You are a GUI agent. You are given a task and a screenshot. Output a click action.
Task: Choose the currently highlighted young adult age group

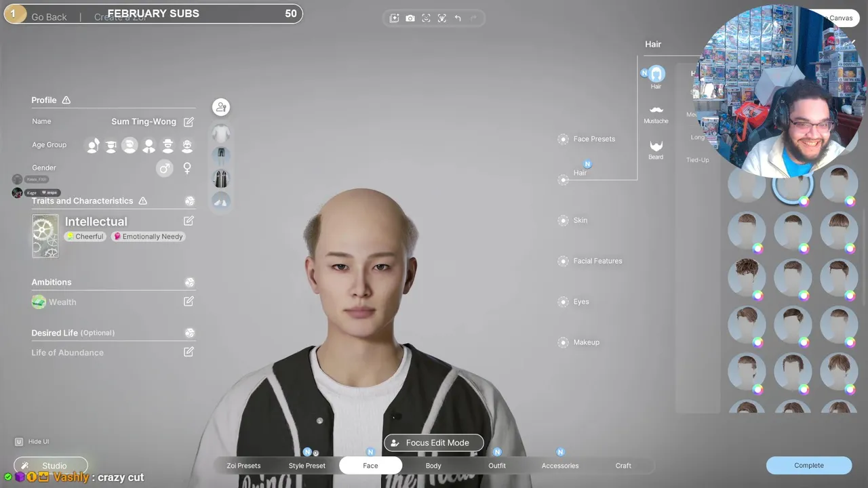tap(130, 145)
